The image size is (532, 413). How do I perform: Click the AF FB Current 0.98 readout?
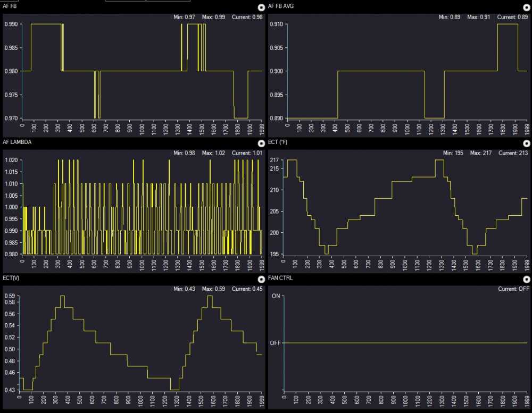247,17
